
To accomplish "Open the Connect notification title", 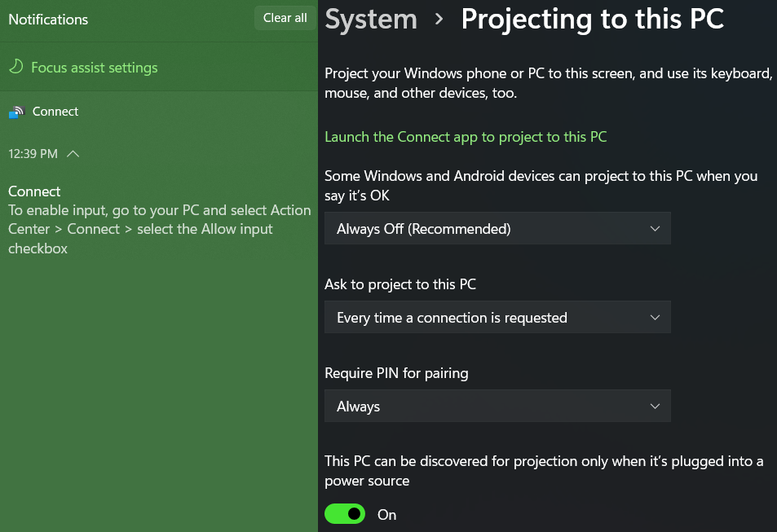I will [34, 191].
